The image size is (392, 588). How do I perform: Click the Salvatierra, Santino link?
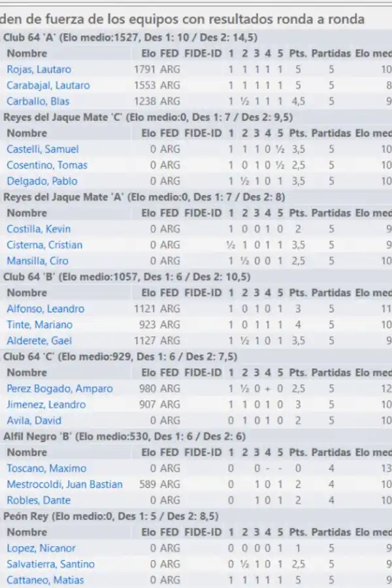pyautogui.click(x=50, y=564)
